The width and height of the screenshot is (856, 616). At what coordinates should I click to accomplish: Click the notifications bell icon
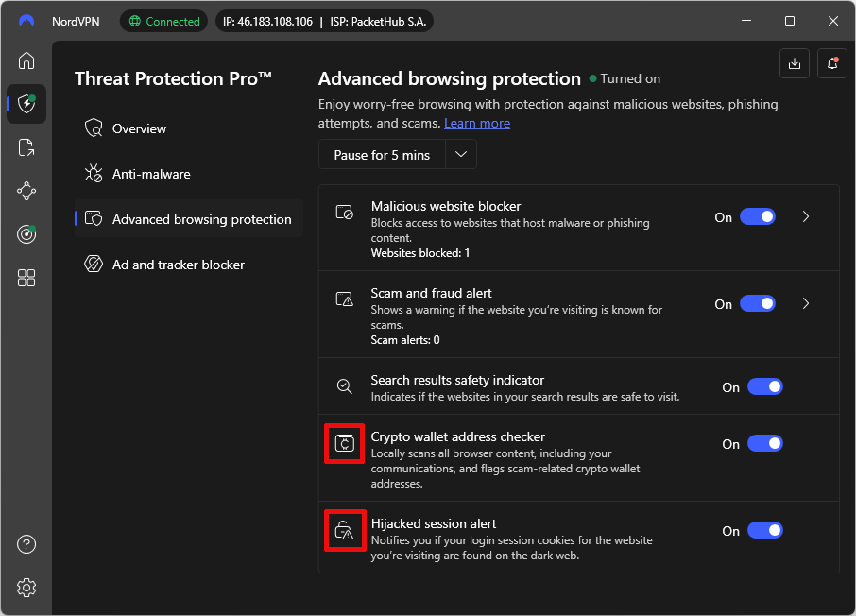pos(832,63)
